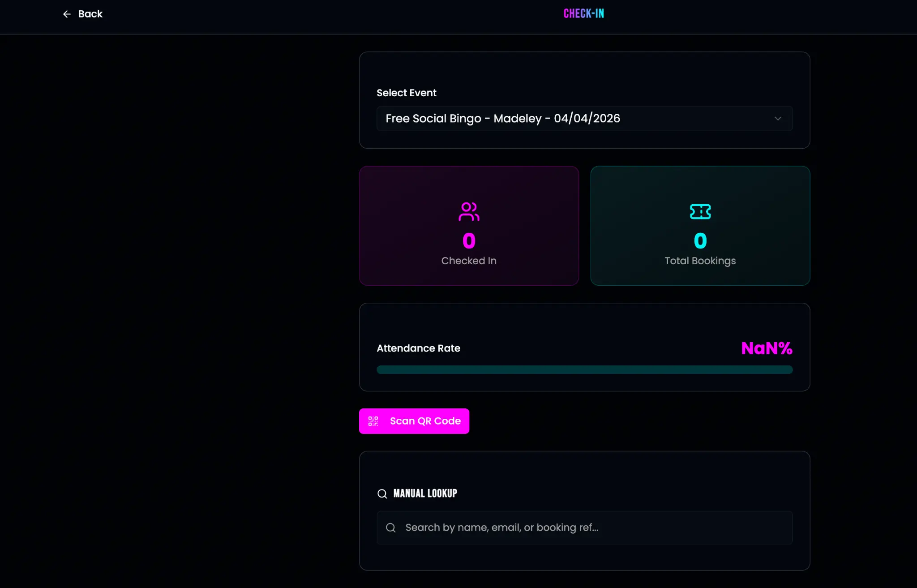The image size is (917, 588).
Task: Click the Manual Lookup heading search icon
Action: pos(382,494)
